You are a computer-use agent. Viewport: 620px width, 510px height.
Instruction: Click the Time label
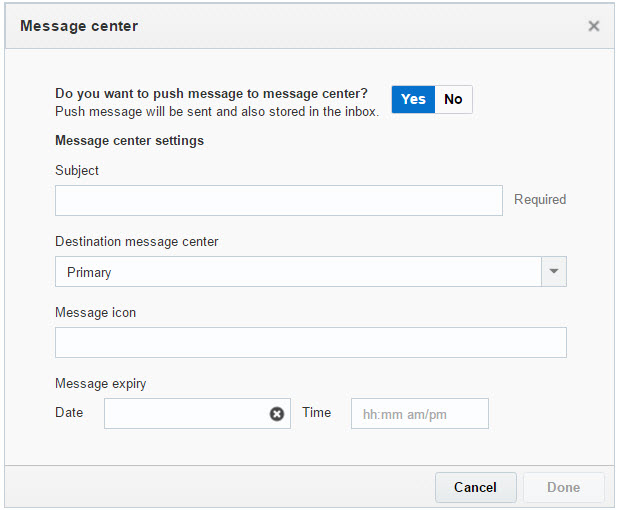(316, 413)
